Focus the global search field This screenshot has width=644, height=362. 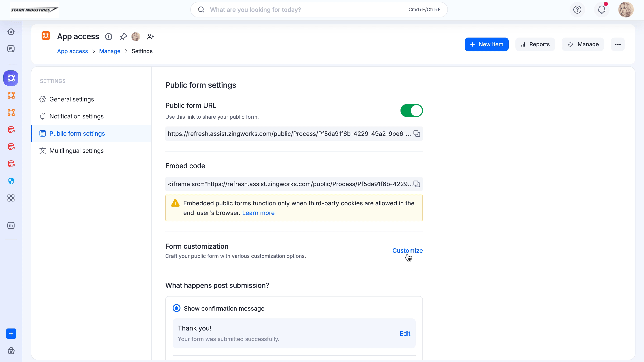click(300, 10)
